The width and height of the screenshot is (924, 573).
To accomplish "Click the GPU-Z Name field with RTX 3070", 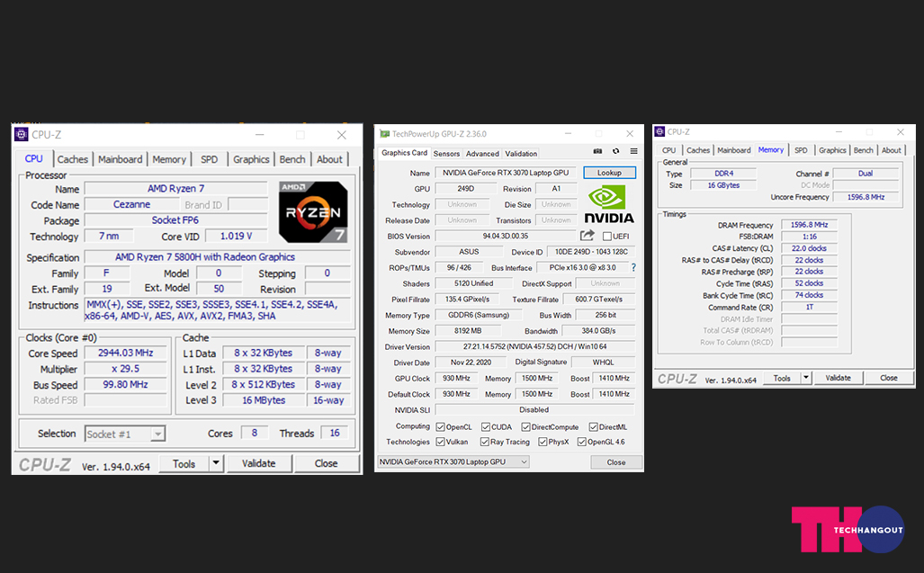I will pos(507,173).
